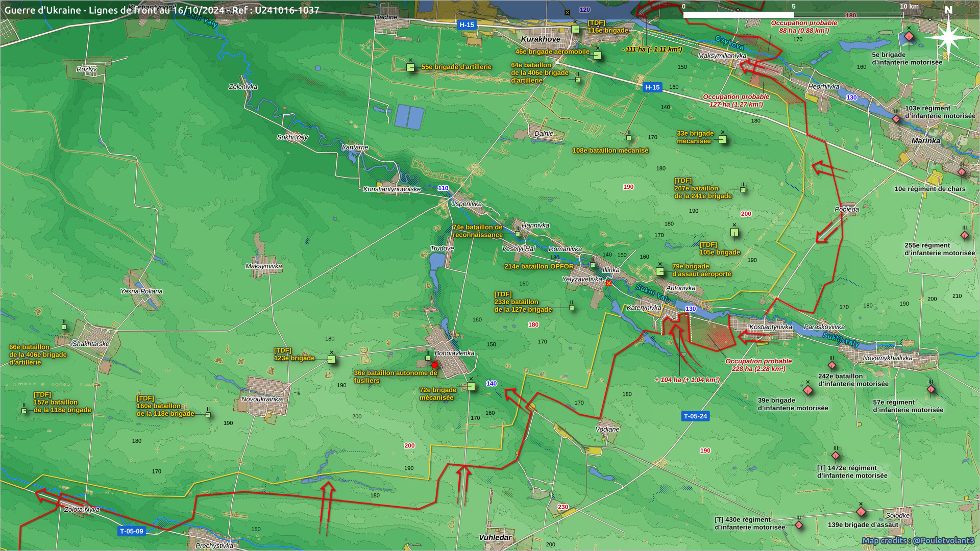The image size is (980, 551).
Task: Click the Vuhledar town label
Action: point(495,537)
